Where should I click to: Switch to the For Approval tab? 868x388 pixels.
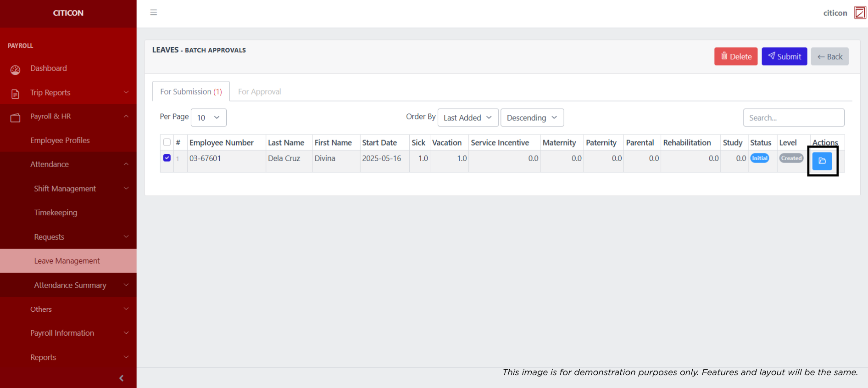click(x=259, y=92)
